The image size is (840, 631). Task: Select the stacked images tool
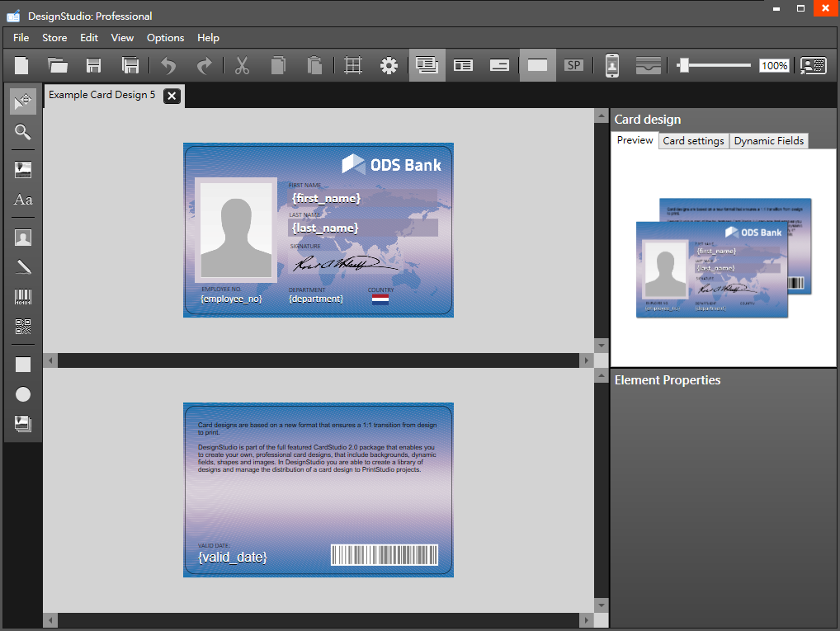(x=23, y=424)
